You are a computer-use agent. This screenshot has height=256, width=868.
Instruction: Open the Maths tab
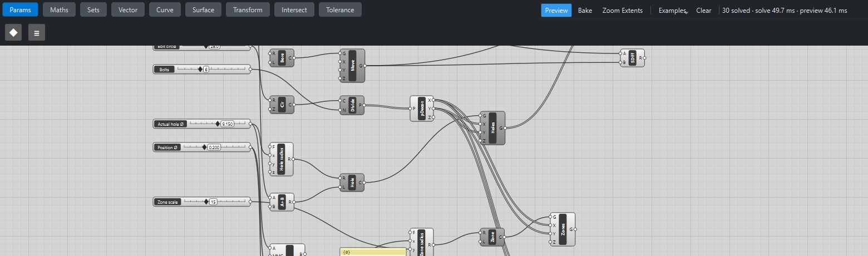(x=60, y=10)
